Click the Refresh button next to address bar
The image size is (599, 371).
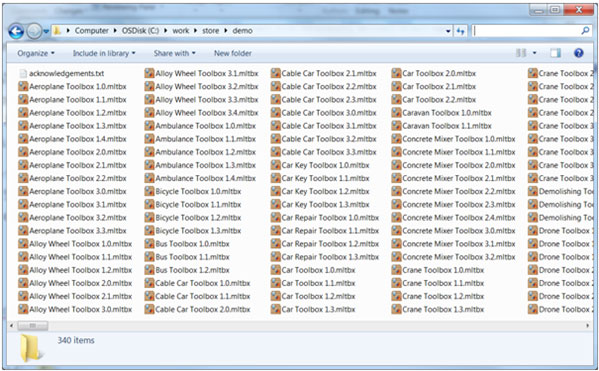point(461,31)
